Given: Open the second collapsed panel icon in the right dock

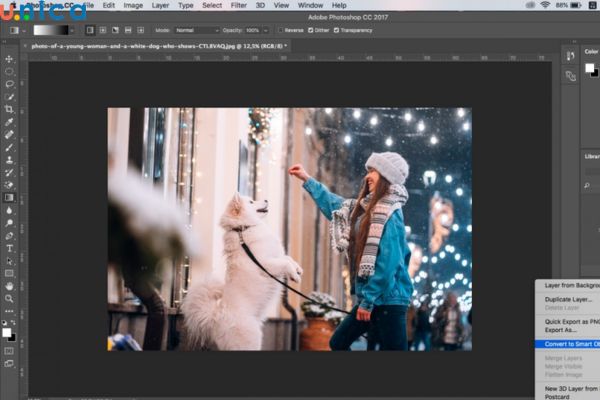Looking at the screenshot, I should click(571, 76).
